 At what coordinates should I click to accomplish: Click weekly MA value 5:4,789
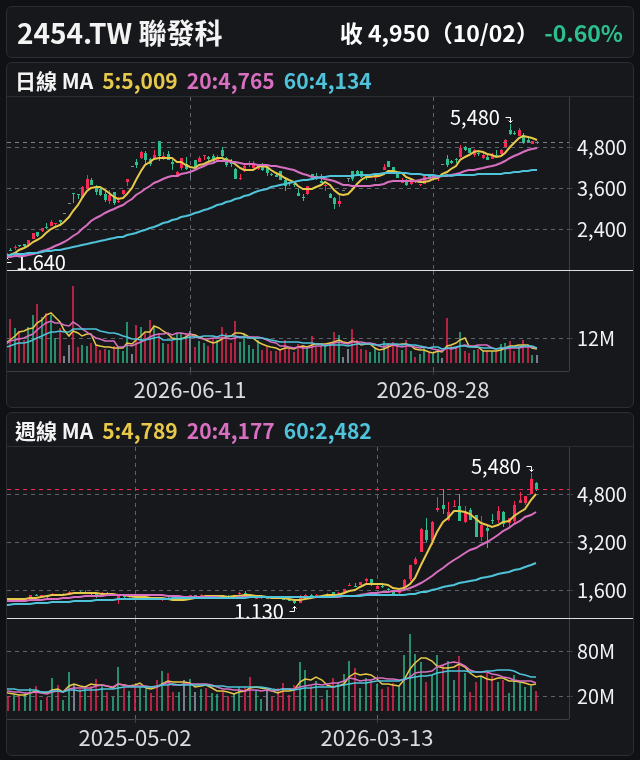(140, 431)
